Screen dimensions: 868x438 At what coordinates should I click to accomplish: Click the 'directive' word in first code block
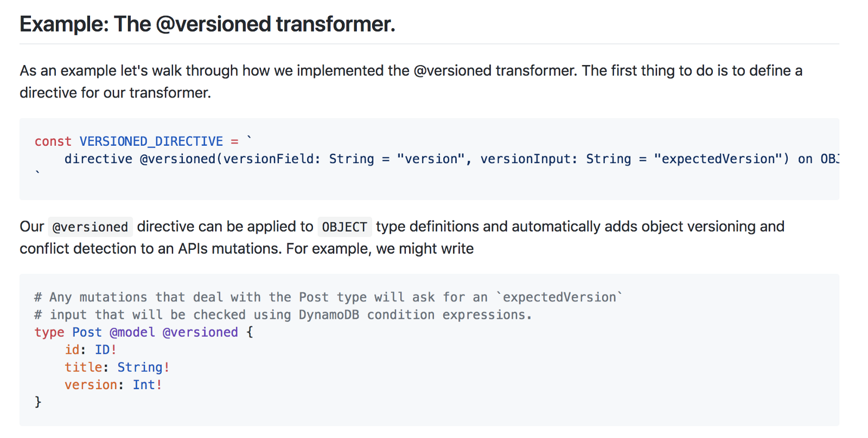point(98,159)
